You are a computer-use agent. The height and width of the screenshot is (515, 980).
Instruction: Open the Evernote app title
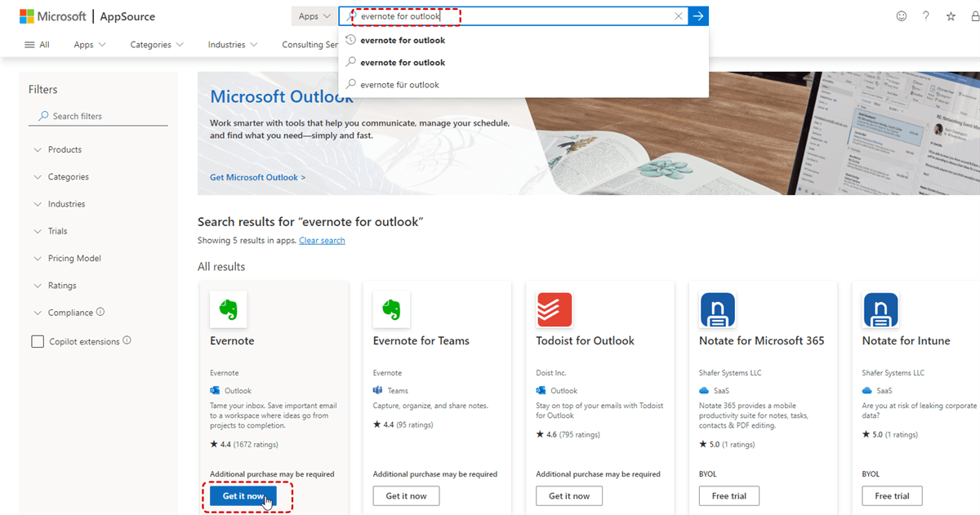232,341
